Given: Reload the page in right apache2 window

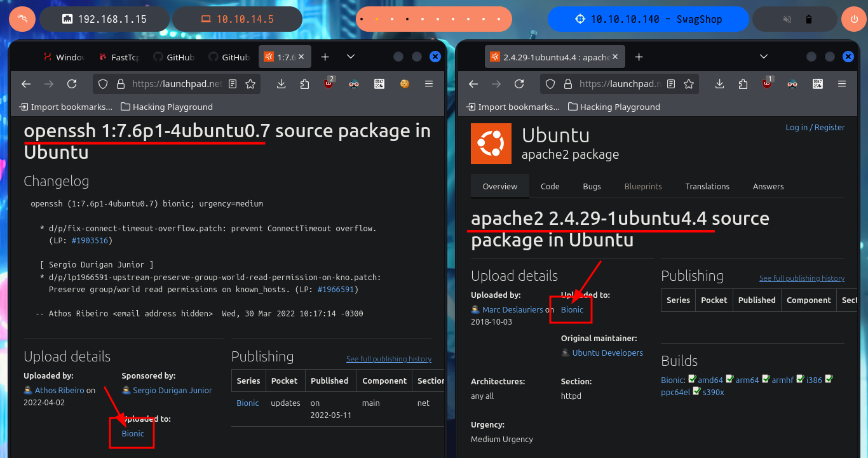Looking at the screenshot, I should click(519, 84).
